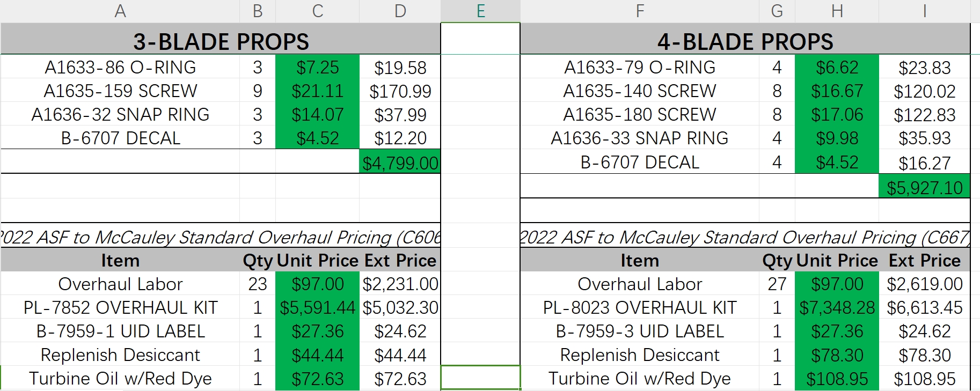The height and width of the screenshot is (391, 980).
Task: Click Overhaul Labor quantity 27 cell
Action: [x=777, y=284]
